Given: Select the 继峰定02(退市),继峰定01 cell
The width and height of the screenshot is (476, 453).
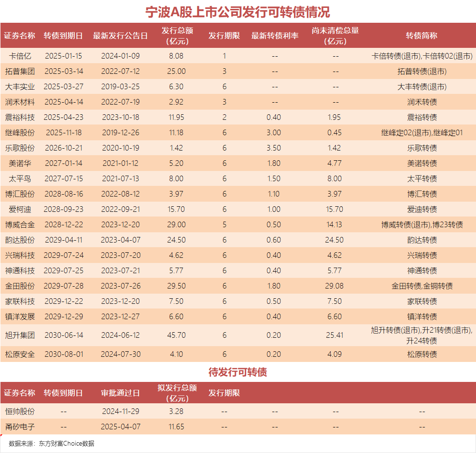Looking at the screenshot, I should tap(422, 133).
